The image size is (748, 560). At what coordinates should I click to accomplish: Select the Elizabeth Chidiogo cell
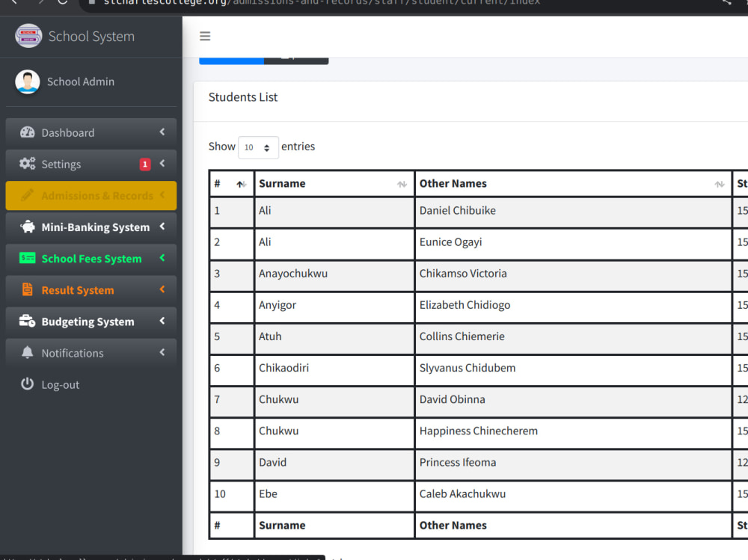click(573, 305)
